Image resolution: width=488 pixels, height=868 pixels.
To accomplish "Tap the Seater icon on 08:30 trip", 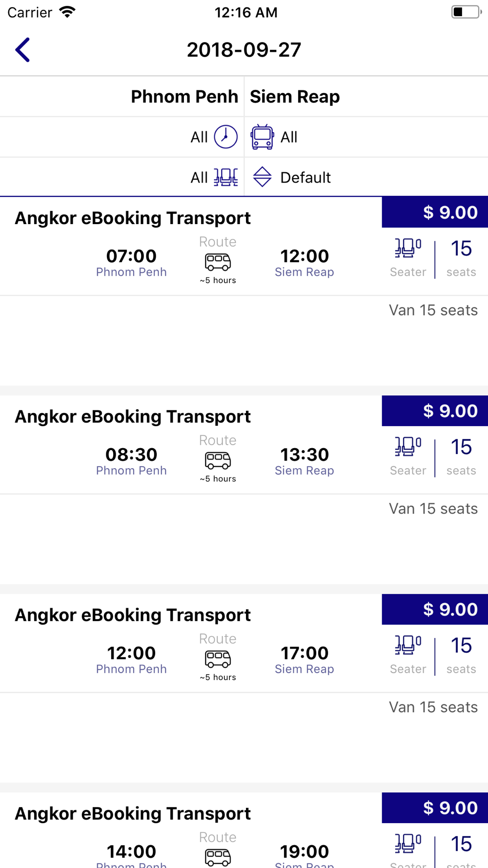I will [408, 447].
